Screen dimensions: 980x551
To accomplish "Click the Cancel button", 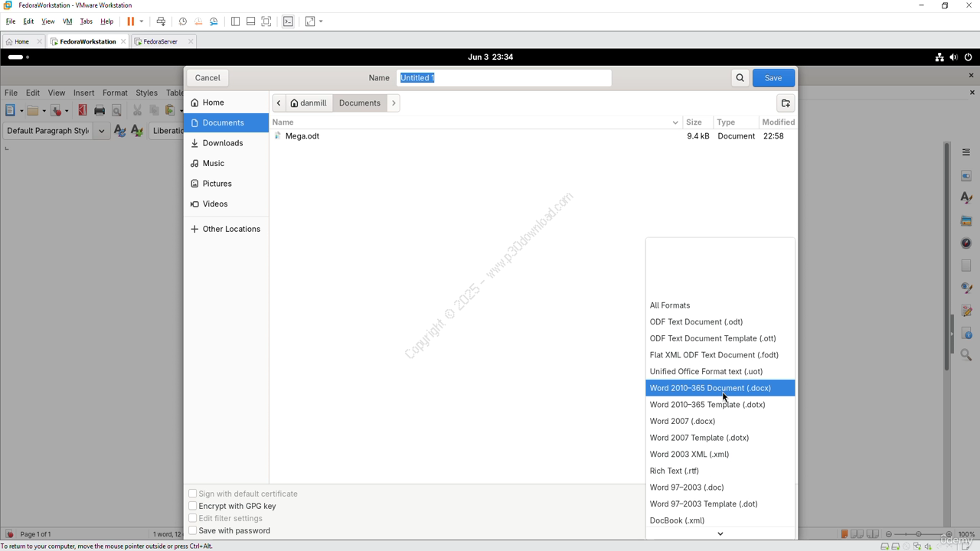I will (207, 77).
